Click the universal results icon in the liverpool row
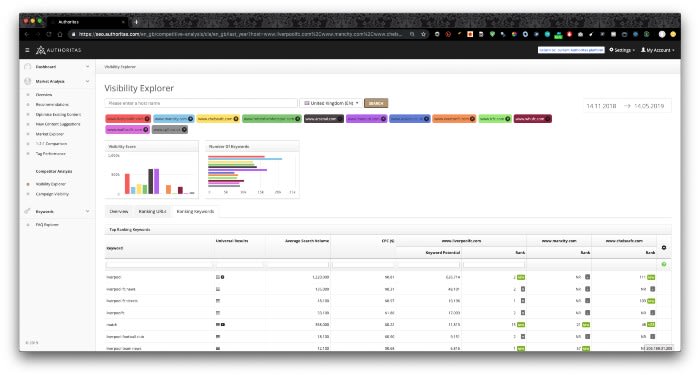Viewport: 700px width, 377px height. (x=218, y=277)
